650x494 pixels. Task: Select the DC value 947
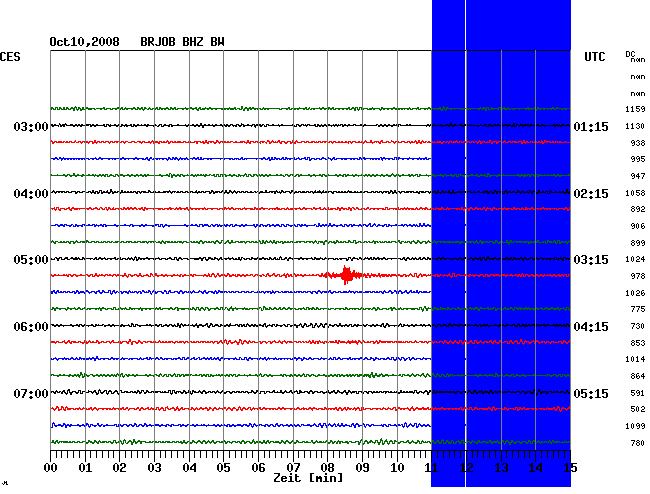coord(638,176)
